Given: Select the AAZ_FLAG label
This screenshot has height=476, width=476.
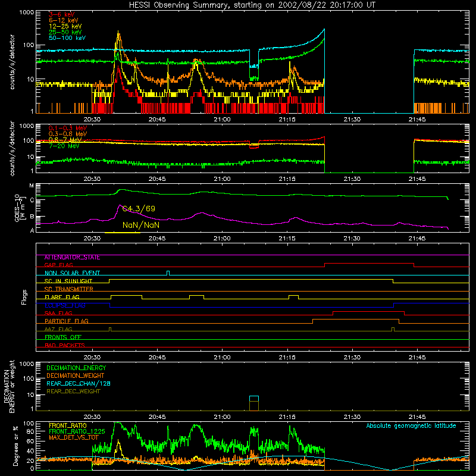Looking at the screenshot, I should pyautogui.click(x=58, y=329).
